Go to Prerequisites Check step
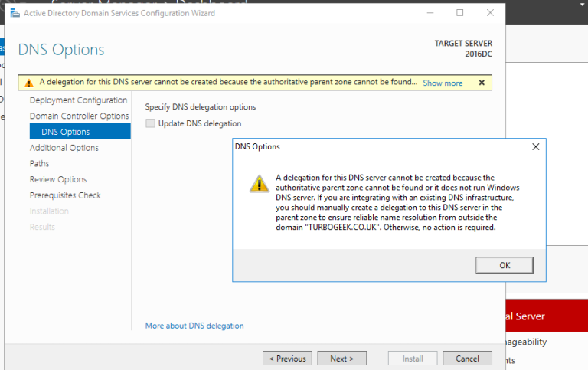 65,195
